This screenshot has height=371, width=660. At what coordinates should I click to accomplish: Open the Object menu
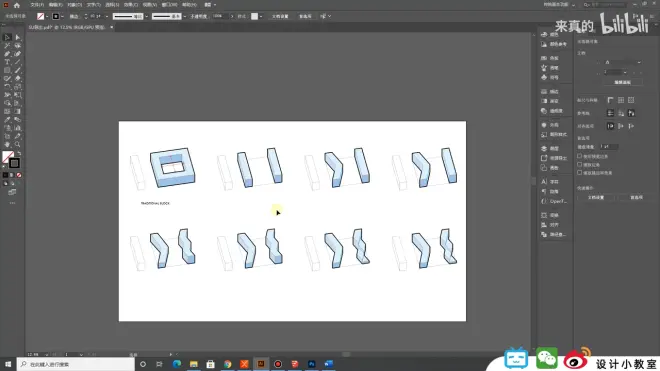[75, 5]
